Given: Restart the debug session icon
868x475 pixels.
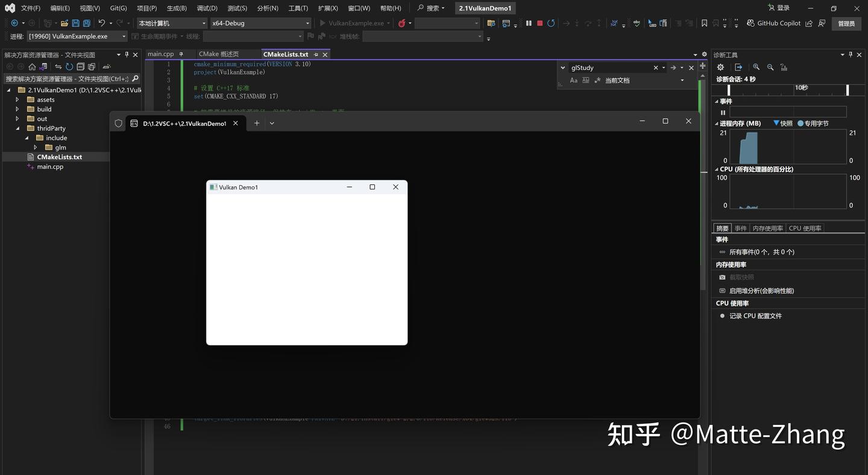Looking at the screenshot, I should click(550, 23).
